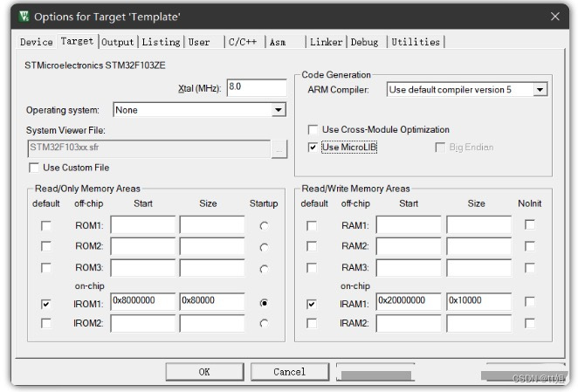
Task: Toggle the IROM1 default checkbox
Action: 46,304
